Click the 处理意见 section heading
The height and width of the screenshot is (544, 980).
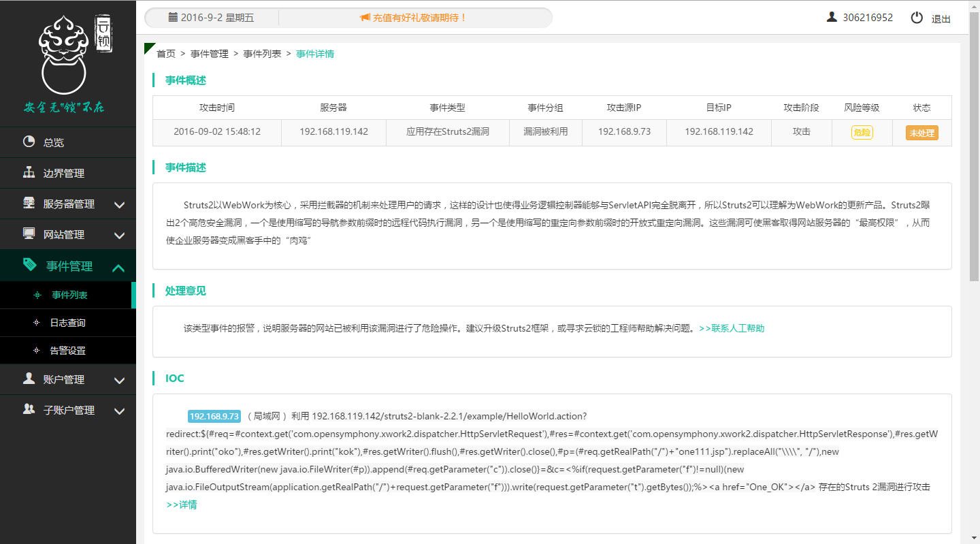186,291
